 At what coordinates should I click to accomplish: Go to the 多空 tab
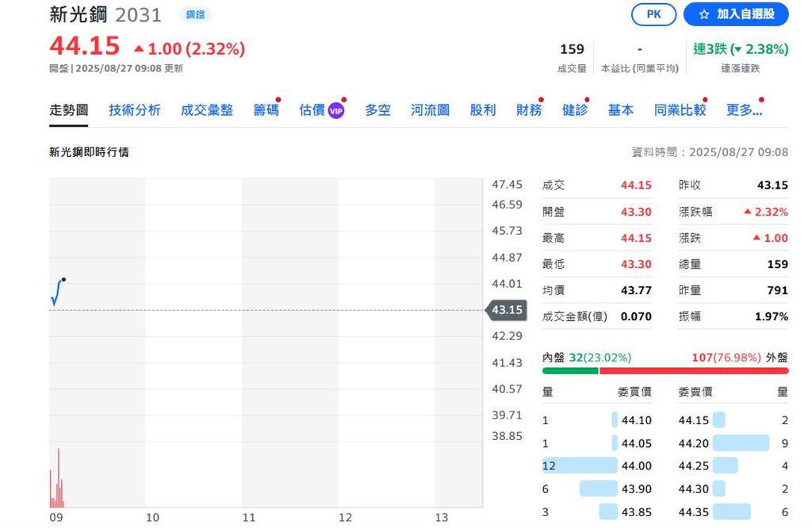377,110
